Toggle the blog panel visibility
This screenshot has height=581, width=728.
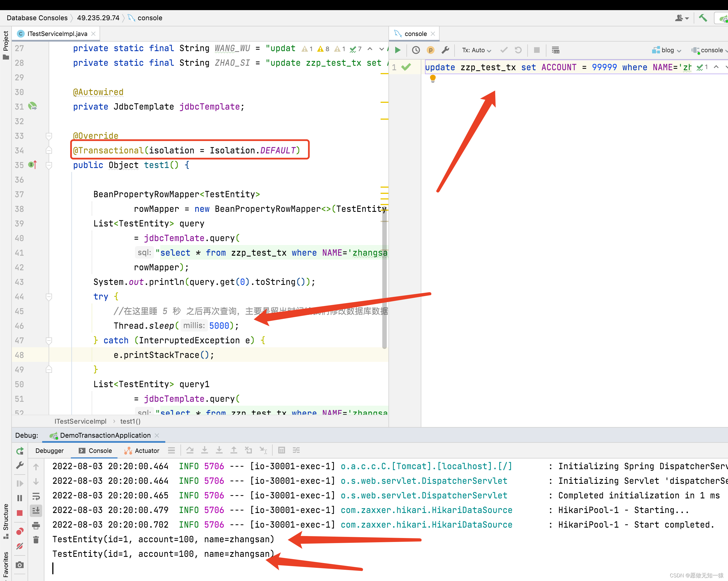(664, 50)
